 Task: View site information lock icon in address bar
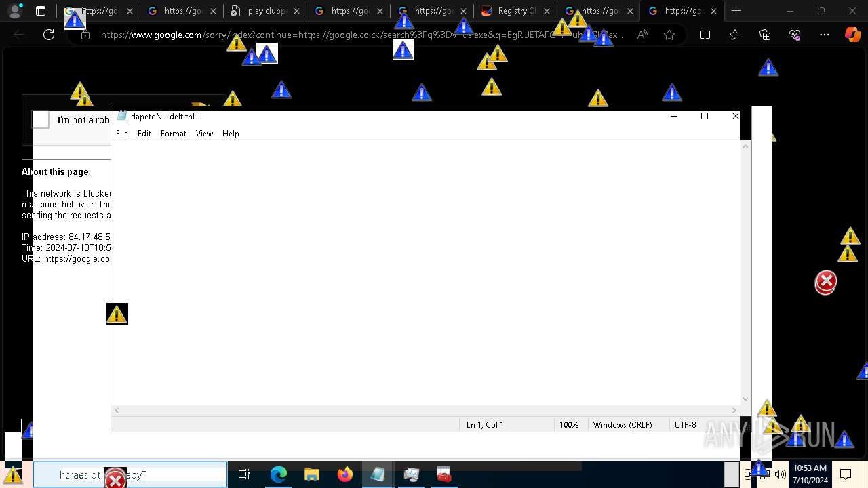(x=85, y=35)
